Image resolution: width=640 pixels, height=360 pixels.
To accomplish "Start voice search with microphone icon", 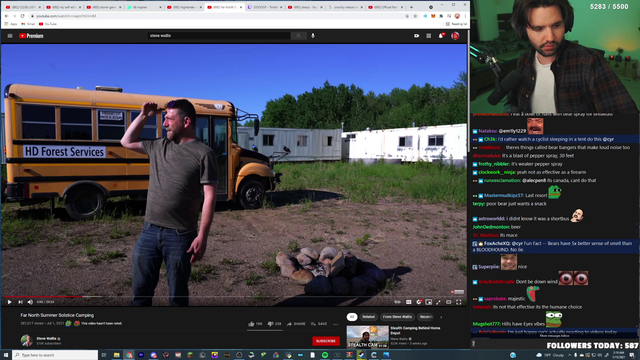I will pos(313,36).
